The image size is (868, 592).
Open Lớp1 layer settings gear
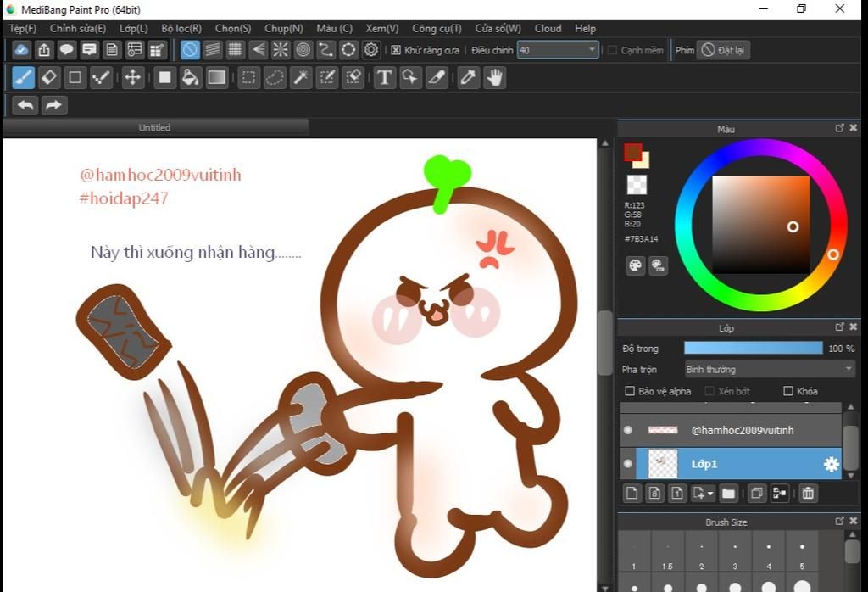pyautogui.click(x=832, y=464)
